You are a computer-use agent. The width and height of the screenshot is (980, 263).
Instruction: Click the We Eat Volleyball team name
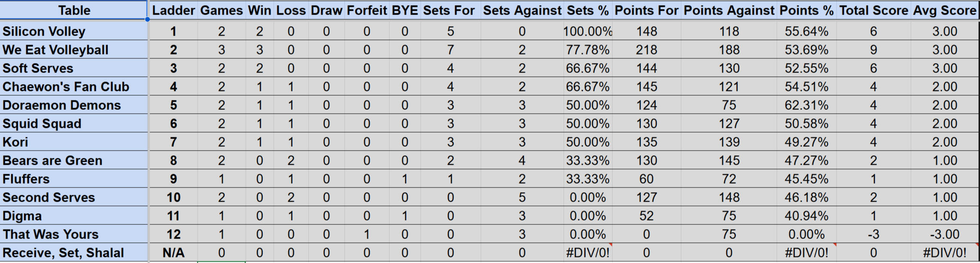click(55, 50)
